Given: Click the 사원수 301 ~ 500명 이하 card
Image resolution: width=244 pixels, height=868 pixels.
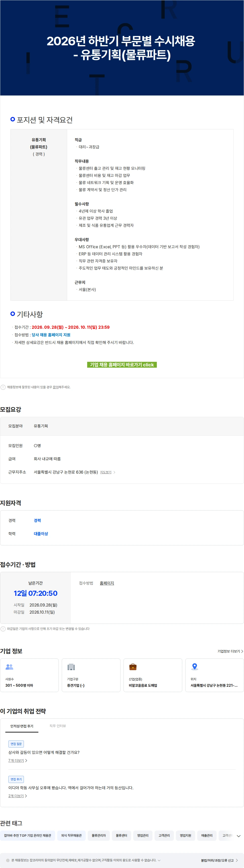Looking at the screenshot, I should coord(29,675).
